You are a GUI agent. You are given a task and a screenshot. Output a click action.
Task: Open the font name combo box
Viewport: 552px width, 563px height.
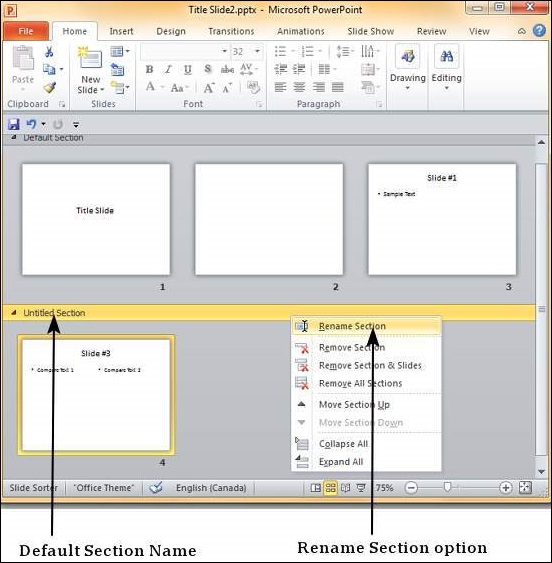point(185,51)
